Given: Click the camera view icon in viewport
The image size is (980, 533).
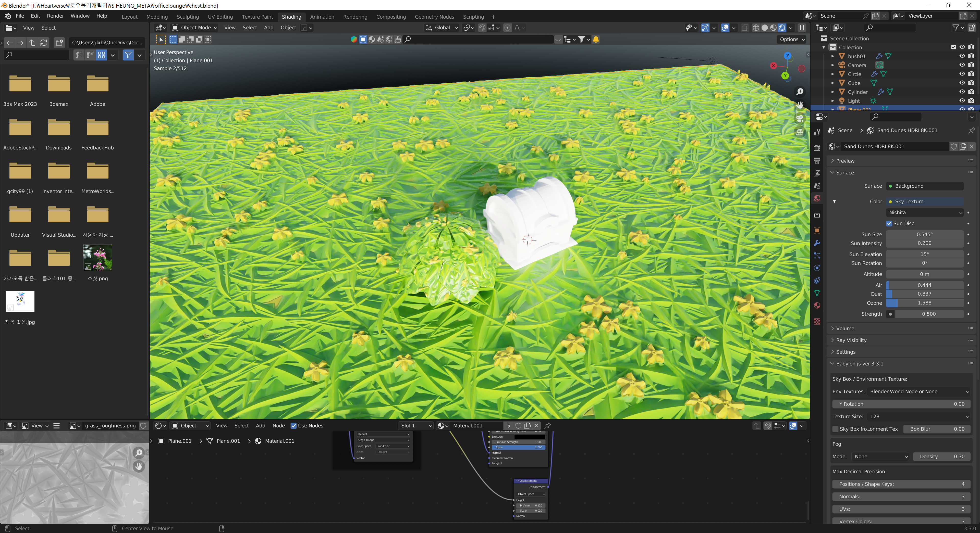Looking at the screenshot, I should click(x=800, y=119).
